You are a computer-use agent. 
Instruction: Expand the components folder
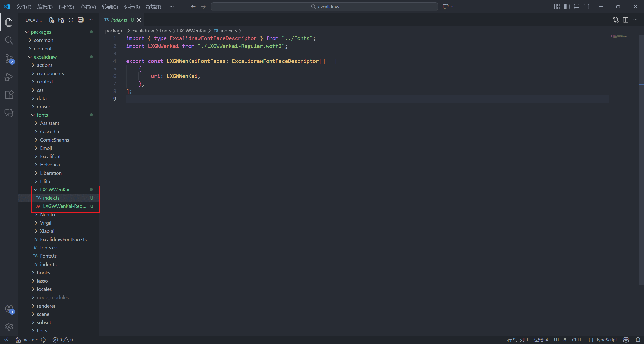(50, 73)
